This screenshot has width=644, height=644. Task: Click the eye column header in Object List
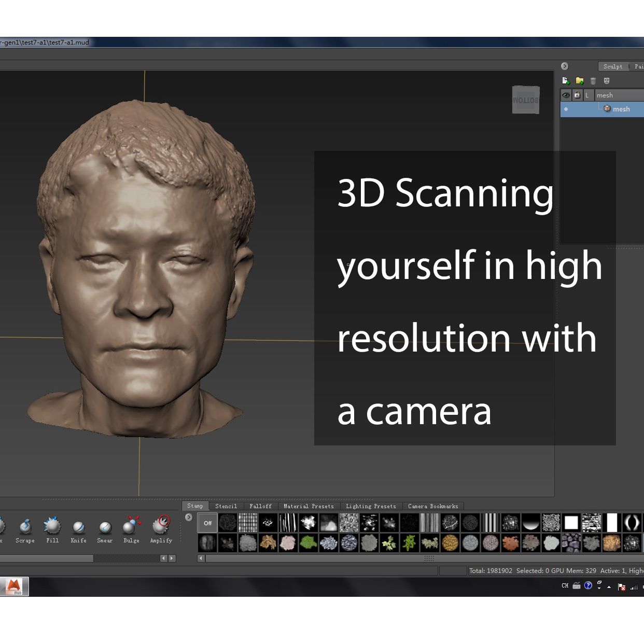566,95
